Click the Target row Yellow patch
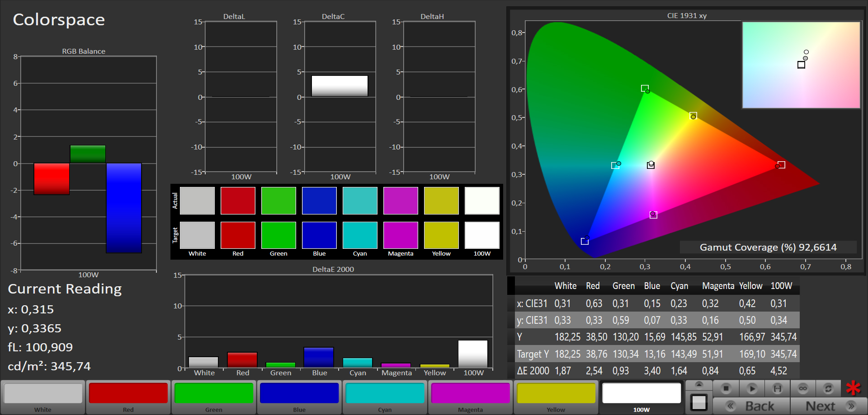 (441, 235)
